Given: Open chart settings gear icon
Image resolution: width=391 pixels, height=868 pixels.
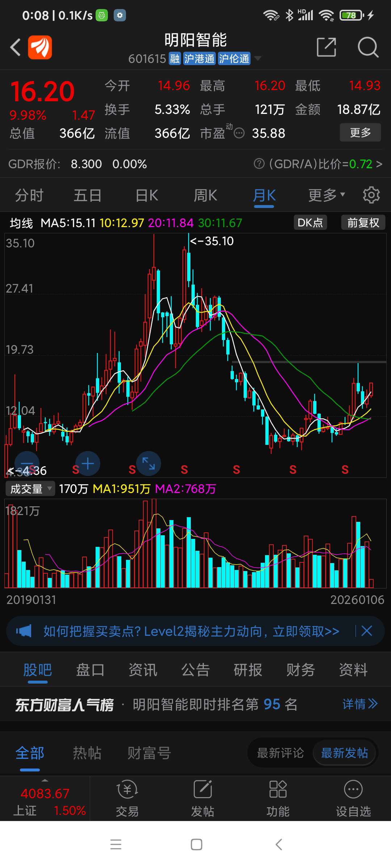Looking at the screenshot, I should click(x=371, y=195).
